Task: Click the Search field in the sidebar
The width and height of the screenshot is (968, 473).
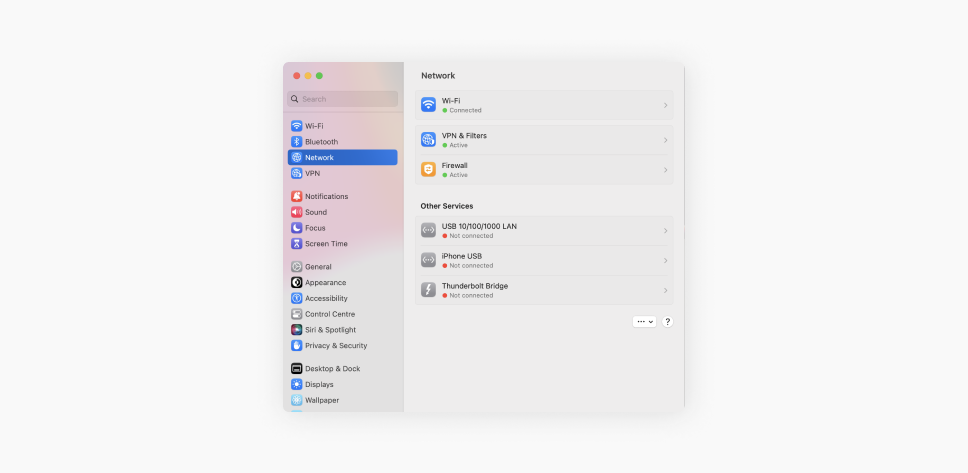Action: point(343,99)
